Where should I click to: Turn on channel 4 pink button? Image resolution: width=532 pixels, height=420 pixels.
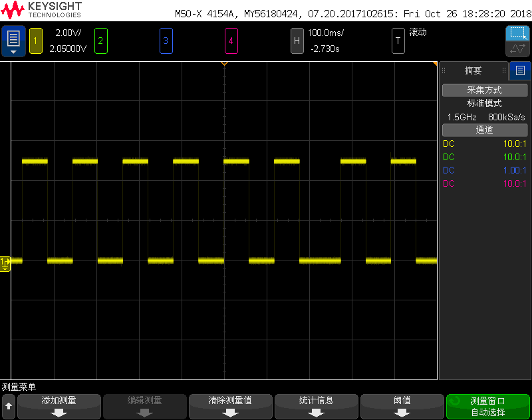click(x=231, y=41)
